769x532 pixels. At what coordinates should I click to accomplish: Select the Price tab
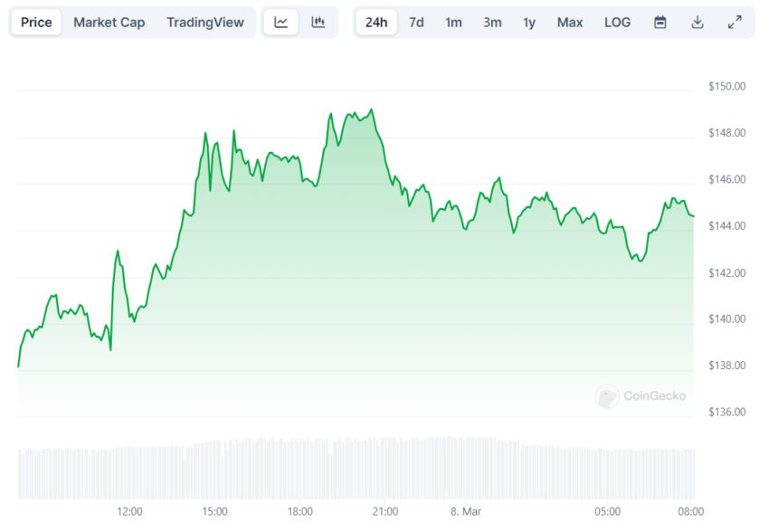36,23
